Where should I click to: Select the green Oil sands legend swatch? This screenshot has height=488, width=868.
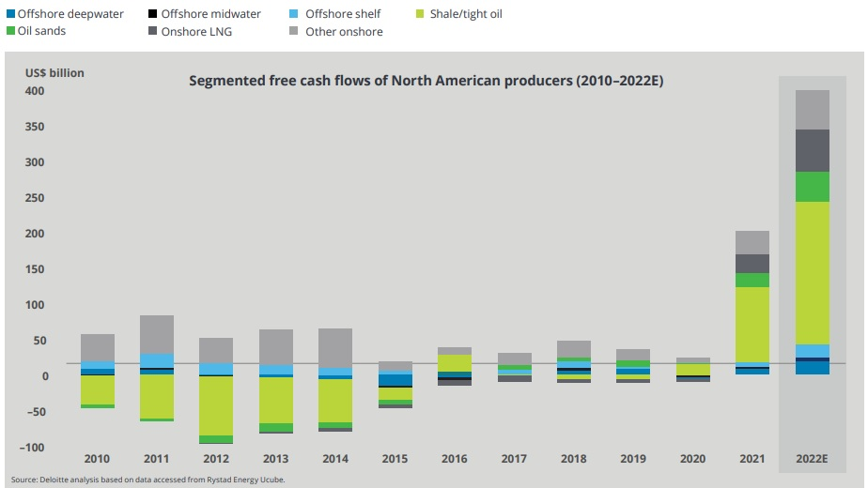click(x=10, y=31)
